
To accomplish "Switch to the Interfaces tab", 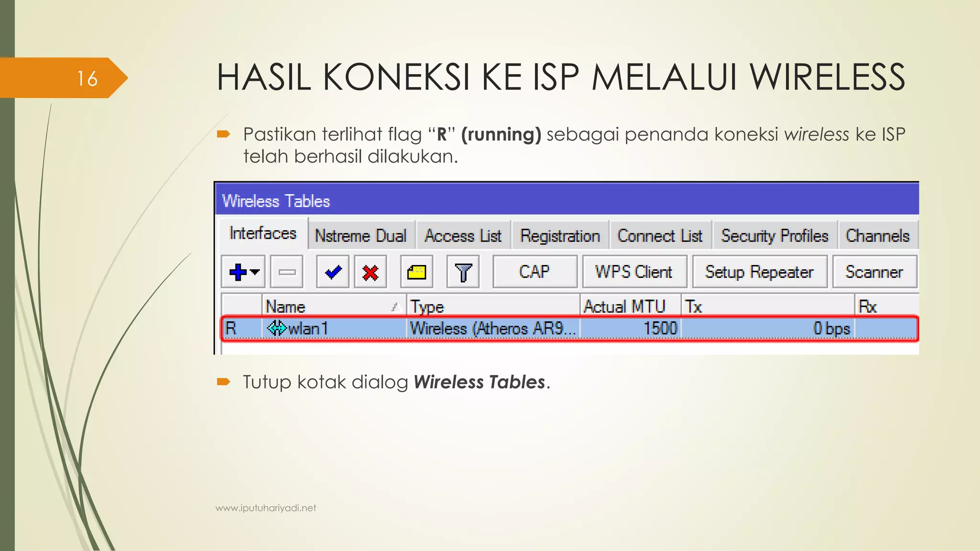I will 263,233.
